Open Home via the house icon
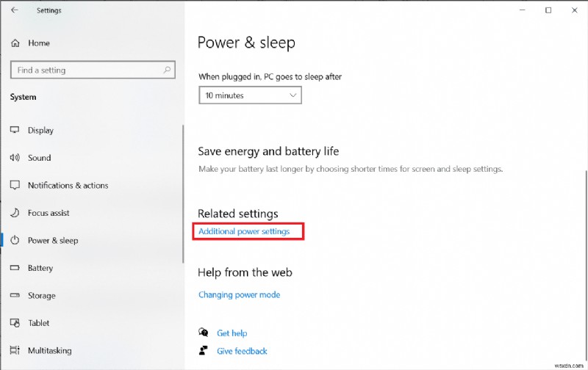Image resolution: width=588 pixels, height=370 pixels. pyautogui.click(x=15, y=43)
